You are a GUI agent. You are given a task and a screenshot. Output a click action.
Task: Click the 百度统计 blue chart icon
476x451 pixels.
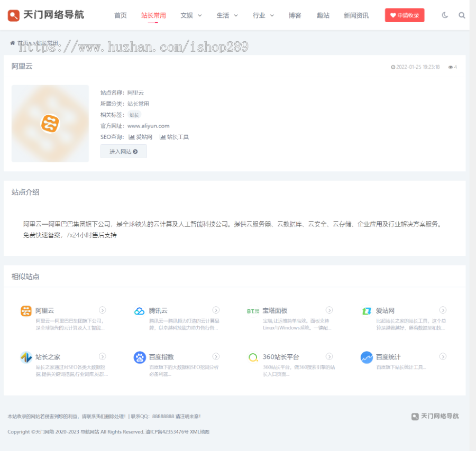tap(367, 357)
